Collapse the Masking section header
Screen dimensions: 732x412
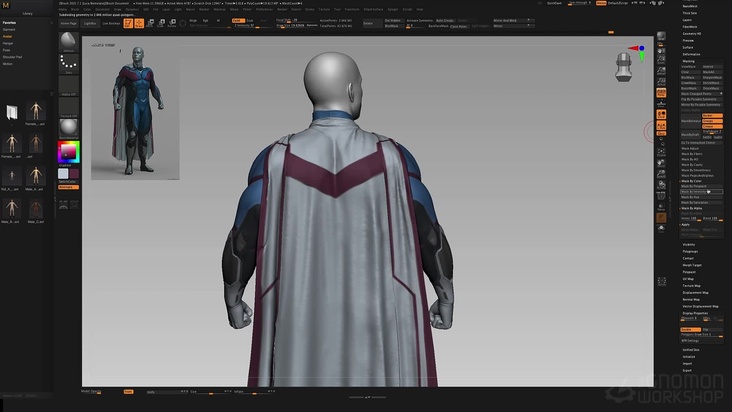(x=689, y=61)
